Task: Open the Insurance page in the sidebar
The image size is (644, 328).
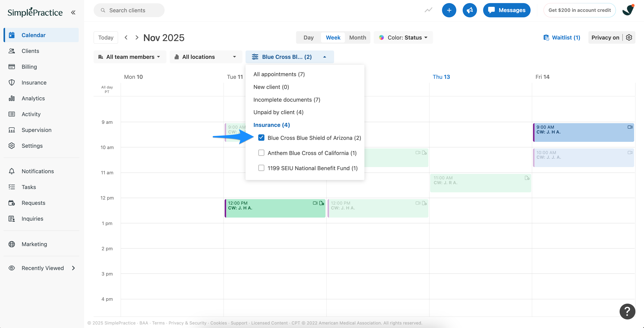Action: [34, 82]
